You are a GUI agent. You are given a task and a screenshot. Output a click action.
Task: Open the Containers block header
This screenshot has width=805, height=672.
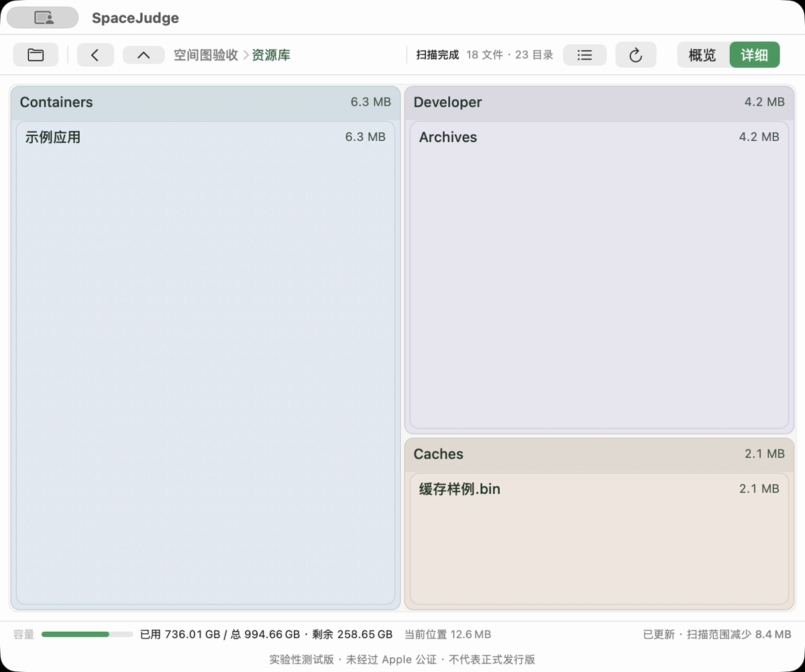point(205,103)
